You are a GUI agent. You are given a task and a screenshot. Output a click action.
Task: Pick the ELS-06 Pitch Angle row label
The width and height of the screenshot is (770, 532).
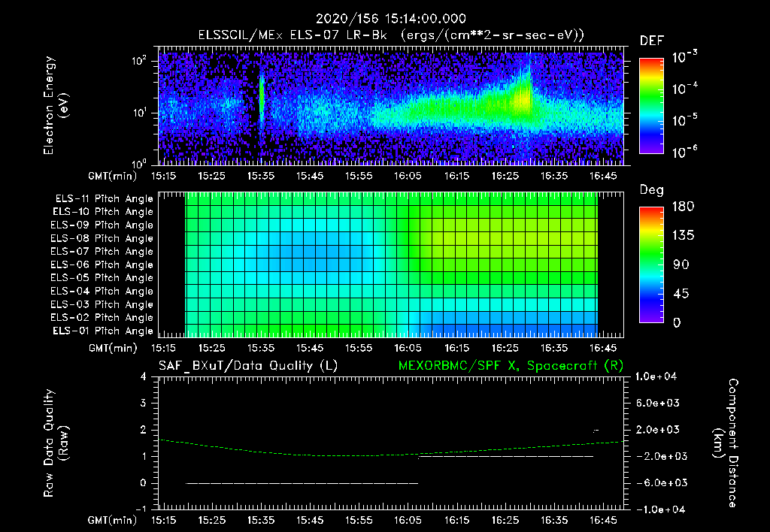coord(102,264)
